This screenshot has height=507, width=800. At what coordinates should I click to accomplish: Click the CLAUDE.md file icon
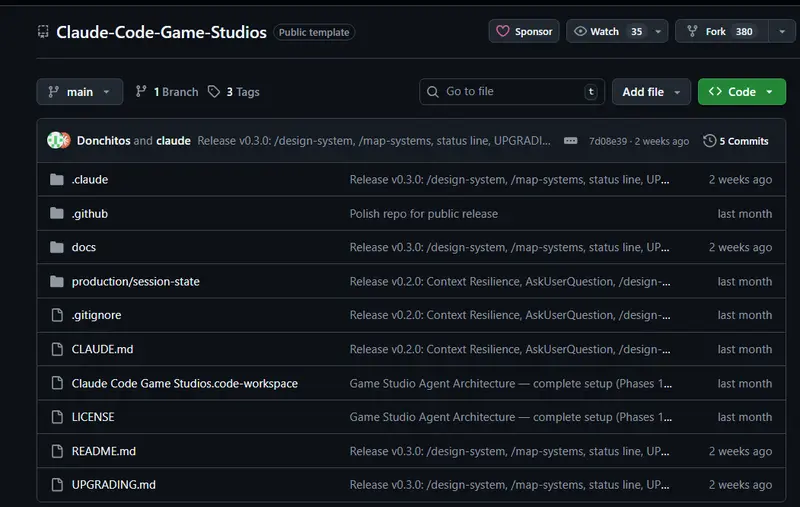coord(57,349)
